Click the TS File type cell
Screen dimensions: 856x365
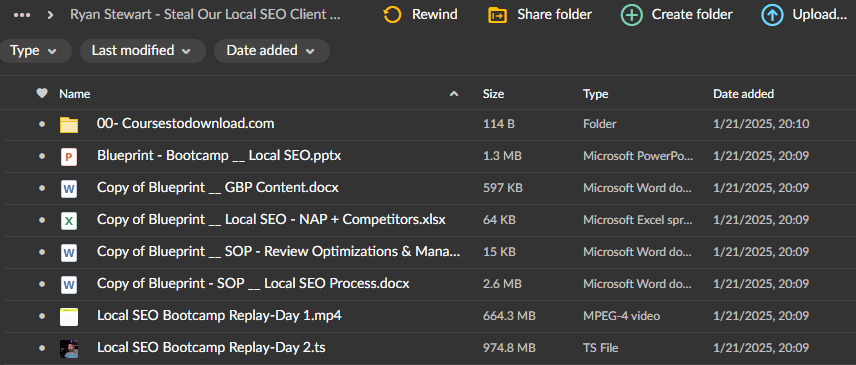click(601, 348)
